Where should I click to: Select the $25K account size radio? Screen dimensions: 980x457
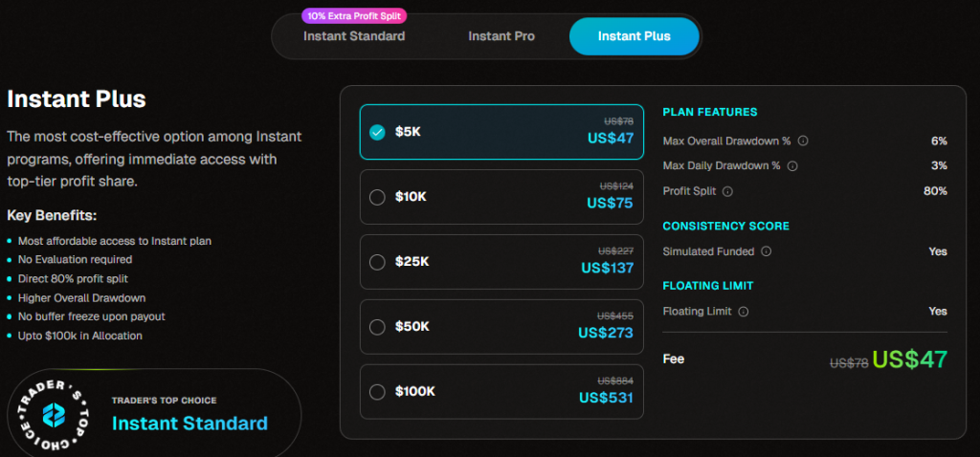click(x=377, y=262)
